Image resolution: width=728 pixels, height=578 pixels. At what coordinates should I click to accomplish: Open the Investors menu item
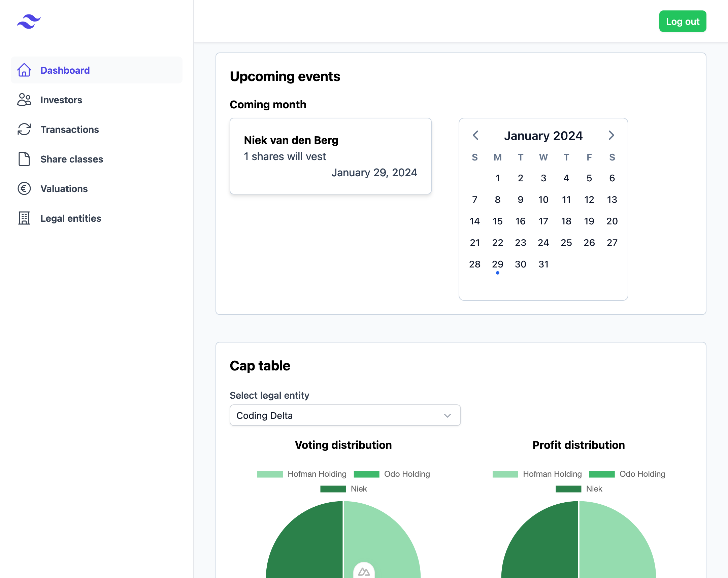tap(61, 100)
